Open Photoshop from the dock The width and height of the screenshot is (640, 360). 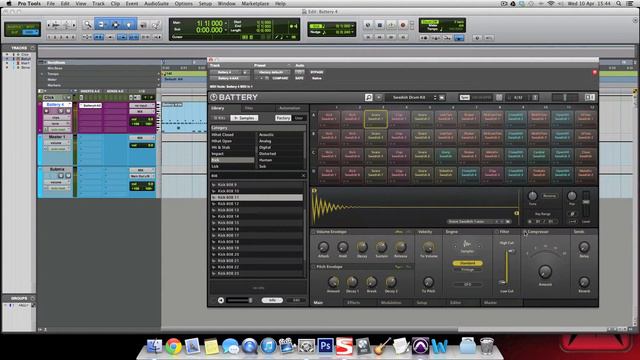[x=325, y=346]
